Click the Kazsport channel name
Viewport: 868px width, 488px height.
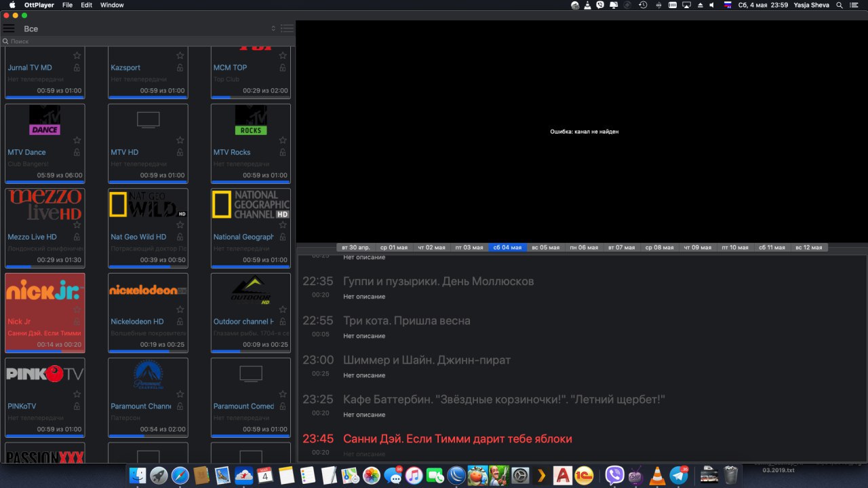tap(125, 68)
